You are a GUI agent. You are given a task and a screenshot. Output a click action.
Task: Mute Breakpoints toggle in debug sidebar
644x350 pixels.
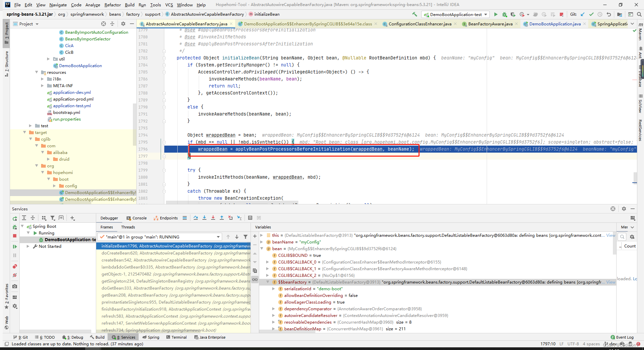point(15,276)
